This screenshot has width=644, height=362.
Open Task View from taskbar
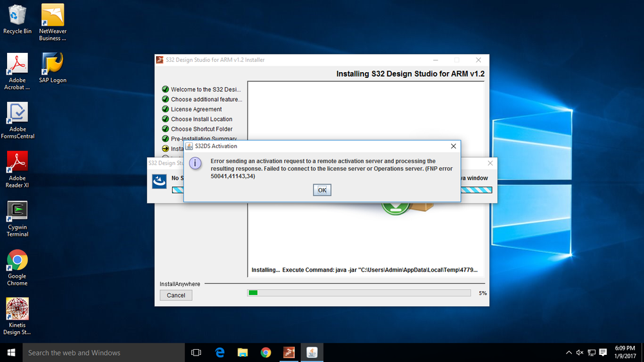pos(197,352)
